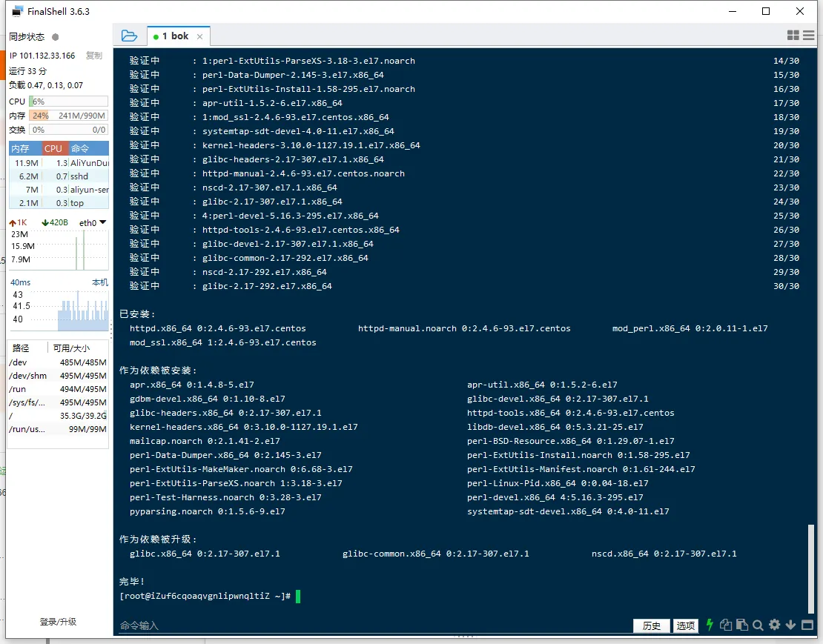Click the CPU usage bar

[68, 102]
